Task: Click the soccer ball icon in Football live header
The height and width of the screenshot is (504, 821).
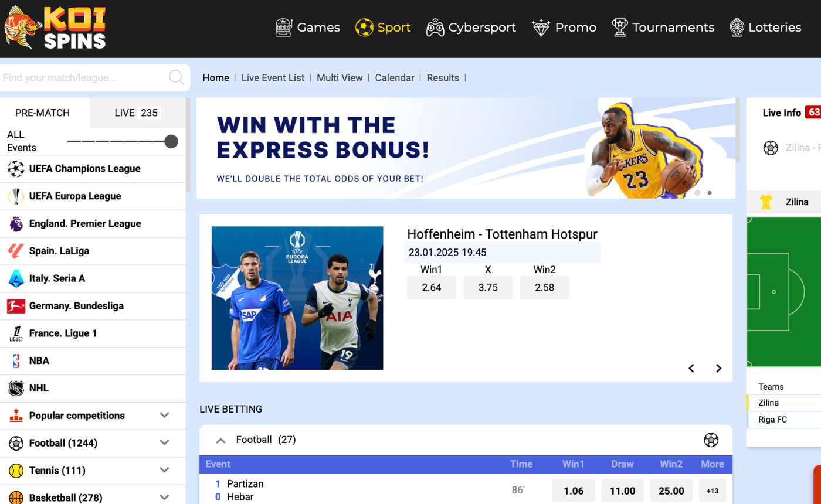Action: [x=711, y=440]
